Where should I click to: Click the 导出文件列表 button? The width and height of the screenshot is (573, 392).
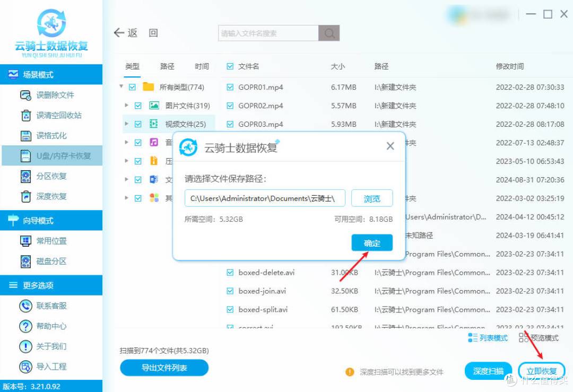[164, 368]
